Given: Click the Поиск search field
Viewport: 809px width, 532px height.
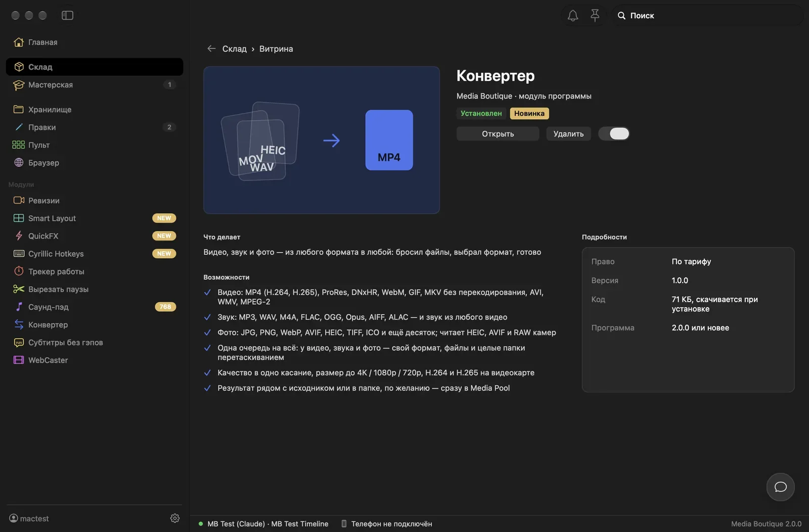Looking at the screenshot, I should tap(707, 16).
